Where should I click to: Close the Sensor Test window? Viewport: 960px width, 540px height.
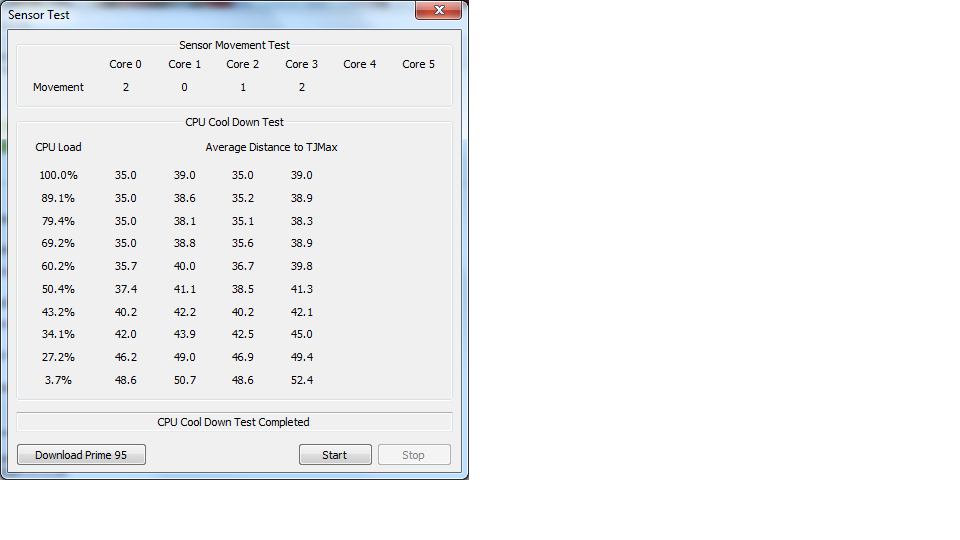point(439,11)
